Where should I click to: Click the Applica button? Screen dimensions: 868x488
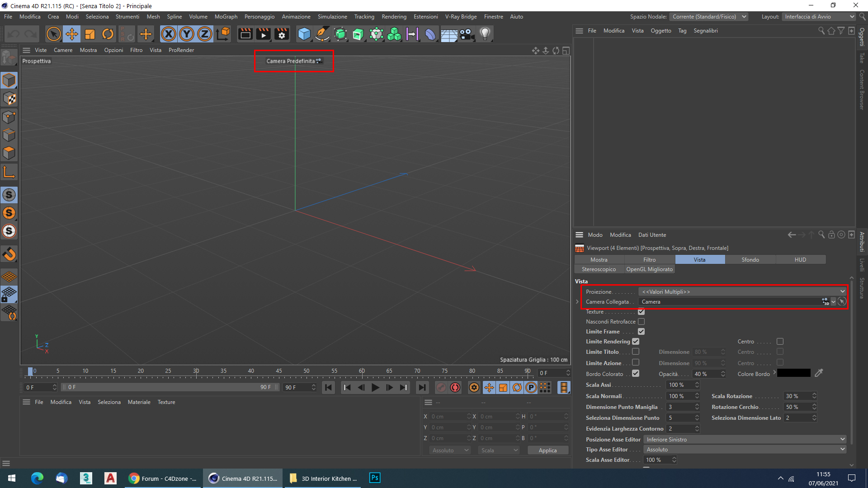pos(547,450)
